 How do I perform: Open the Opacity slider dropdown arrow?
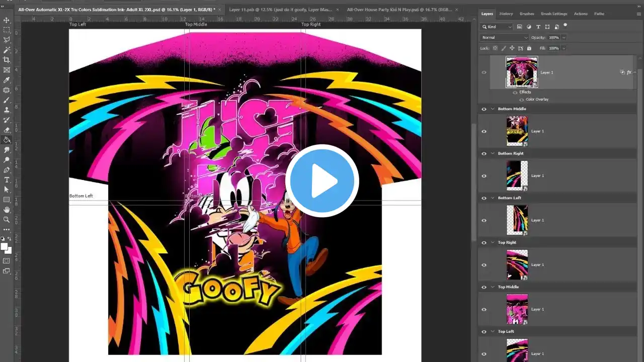coord(563,38)
